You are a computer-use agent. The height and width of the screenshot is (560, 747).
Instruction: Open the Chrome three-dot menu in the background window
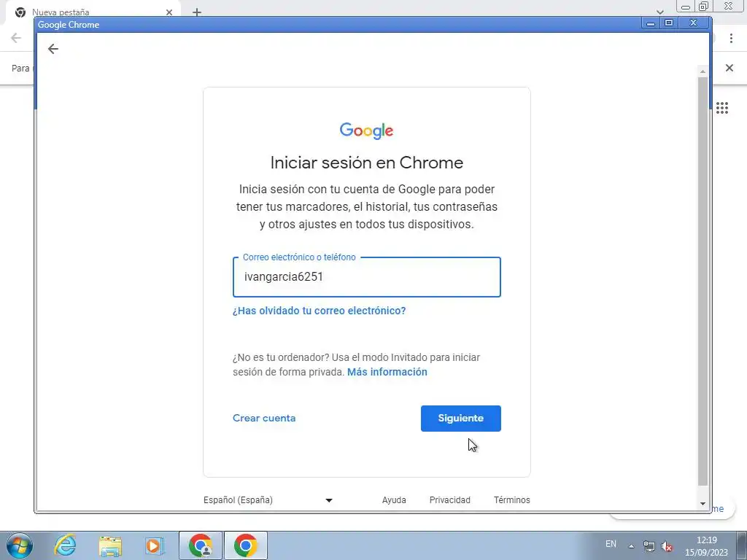(x=731, y=39)
